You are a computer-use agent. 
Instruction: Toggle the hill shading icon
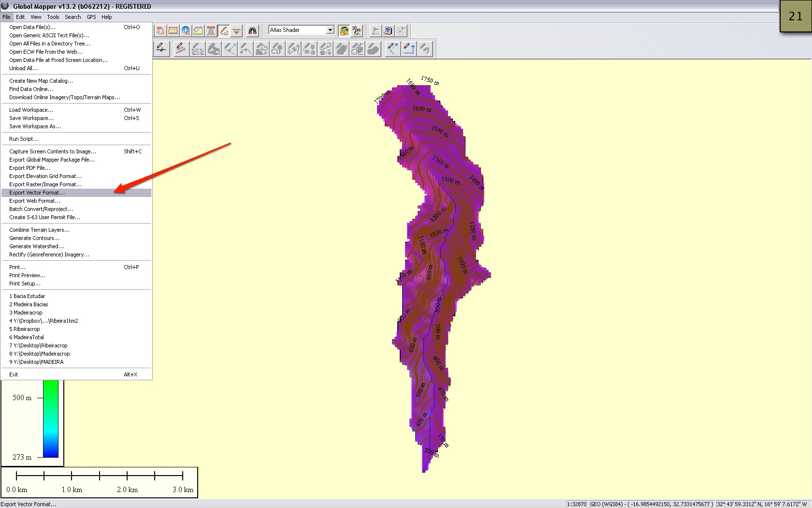344,30
